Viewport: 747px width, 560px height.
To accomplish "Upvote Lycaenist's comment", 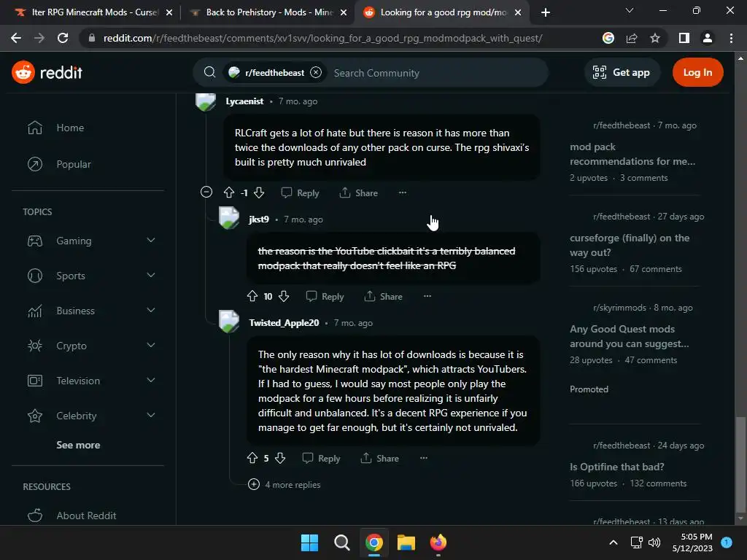I will [x=228, y=192].
